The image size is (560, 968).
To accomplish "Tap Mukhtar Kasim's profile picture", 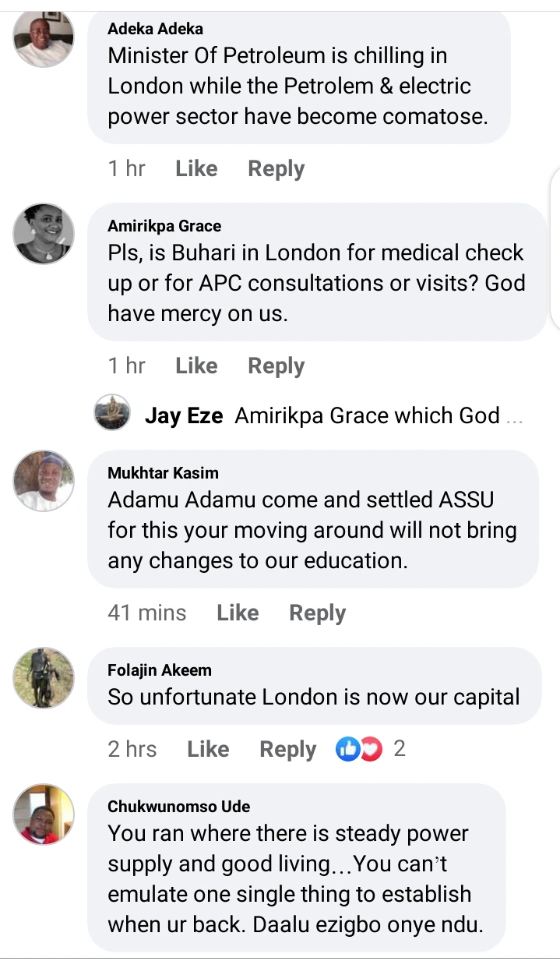I will click(44, 480).
